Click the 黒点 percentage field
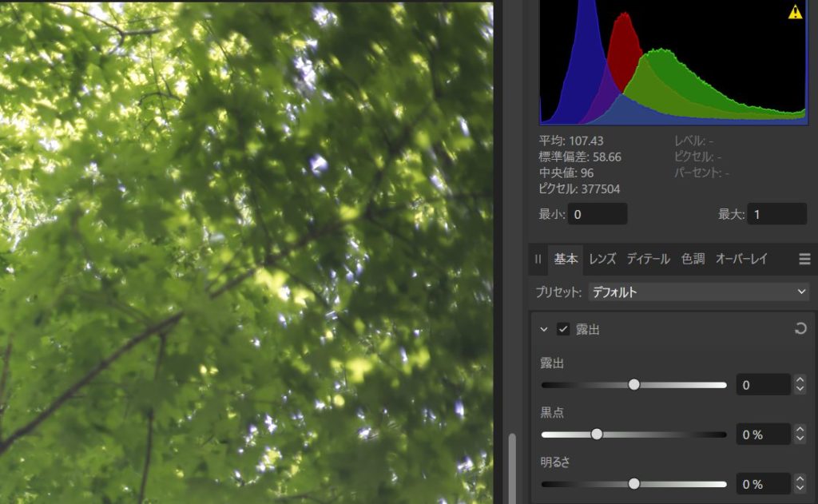The height and width of the screenshot is (504, 818). click(x=763, y=435)
